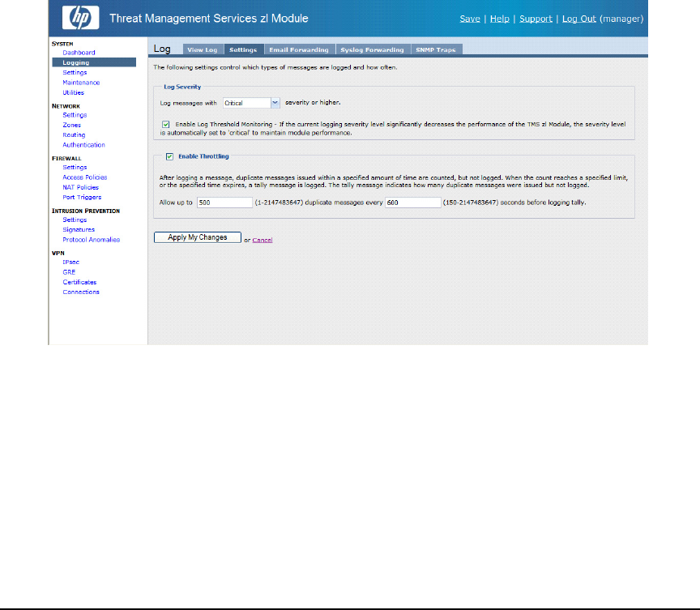The width and height of the screenshot is (700, 610).
Task: Click the 'Log Severity' group title
Action: pyautogui.click(x=182, y=87)
